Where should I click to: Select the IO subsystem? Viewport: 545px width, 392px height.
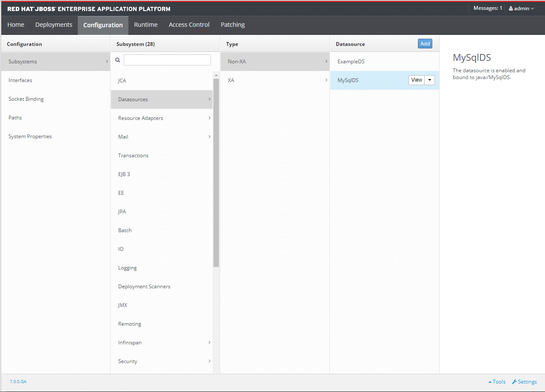point(162,249)
